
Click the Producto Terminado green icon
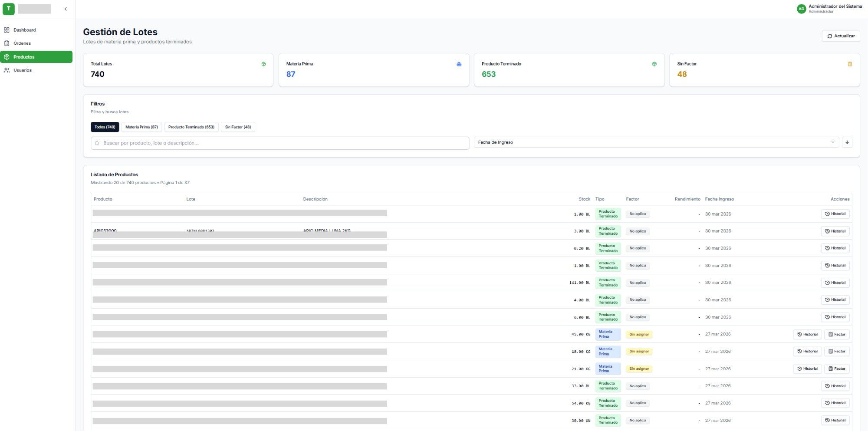tap(654, 64)
